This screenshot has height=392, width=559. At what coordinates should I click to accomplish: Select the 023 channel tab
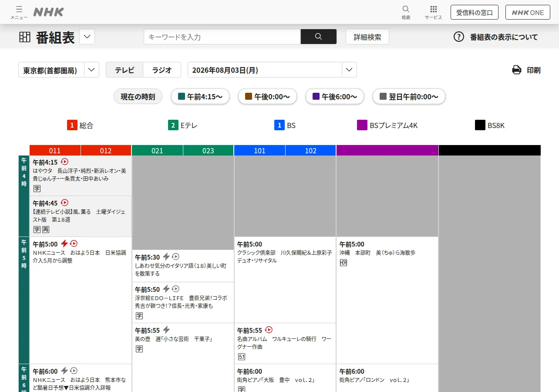coord(208,151)
